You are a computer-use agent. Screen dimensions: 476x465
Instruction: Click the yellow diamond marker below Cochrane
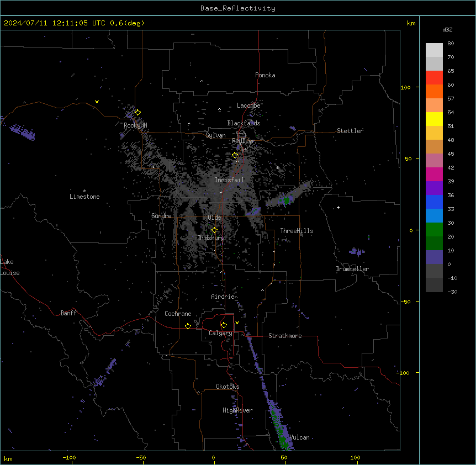coord(188,326)
